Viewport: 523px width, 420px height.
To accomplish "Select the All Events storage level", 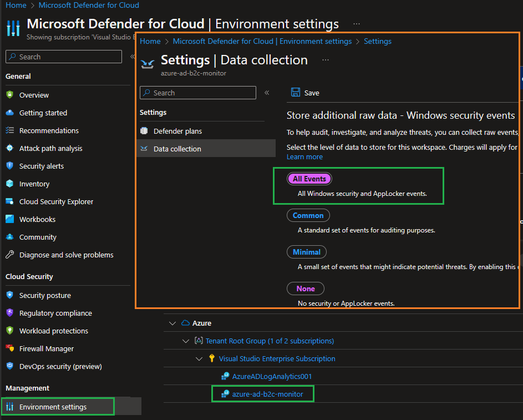I will pyautogui.click(x=309, y=179).
